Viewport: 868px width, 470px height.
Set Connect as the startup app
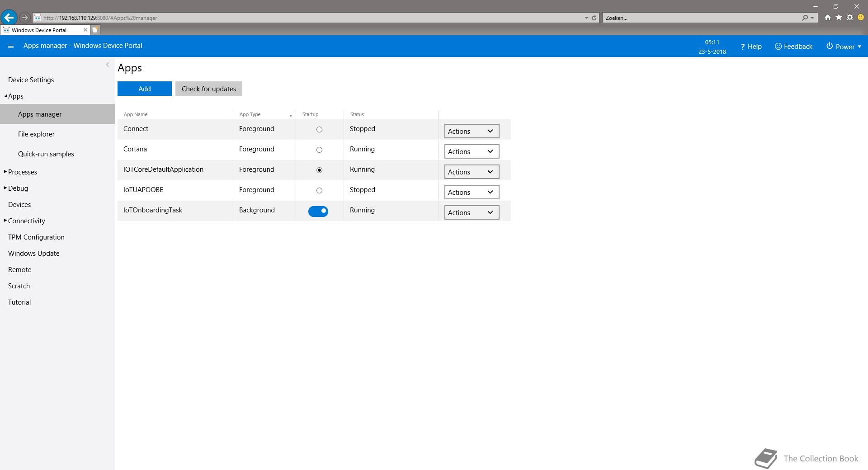(x=319, y=129)
